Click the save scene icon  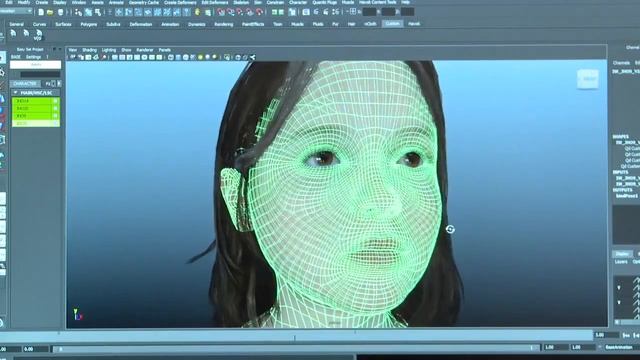[x=60, y=13]
